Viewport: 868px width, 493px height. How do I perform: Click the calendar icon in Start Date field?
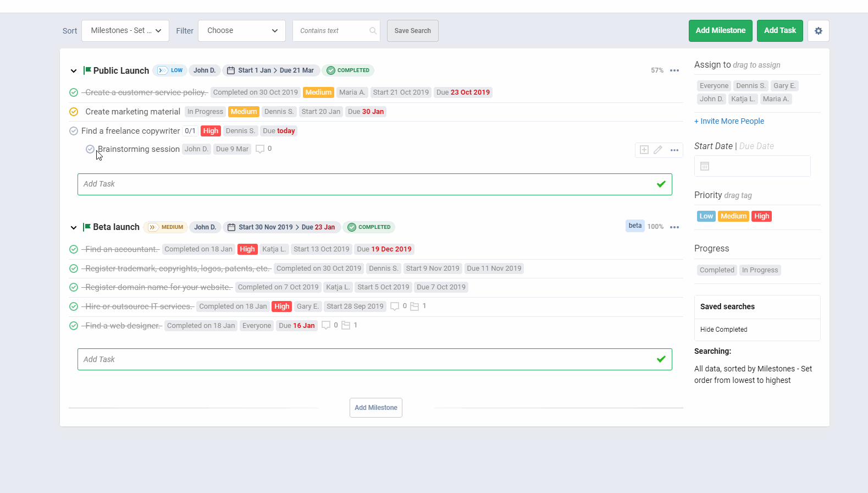(705, 166)
